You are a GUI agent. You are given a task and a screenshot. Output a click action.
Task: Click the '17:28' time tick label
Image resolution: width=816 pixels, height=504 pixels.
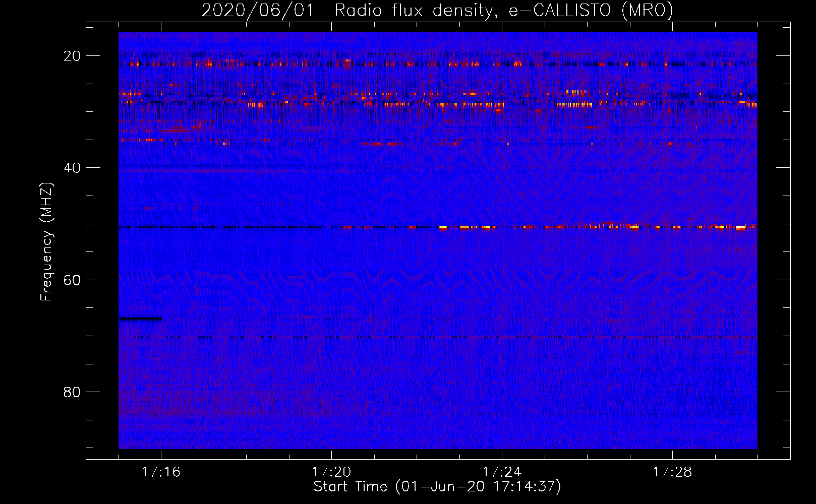tap(672, 472)
